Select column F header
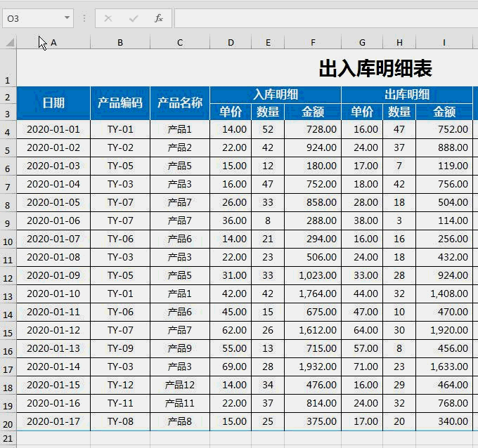This screenshot has height=448, width=478. [313, 43]
